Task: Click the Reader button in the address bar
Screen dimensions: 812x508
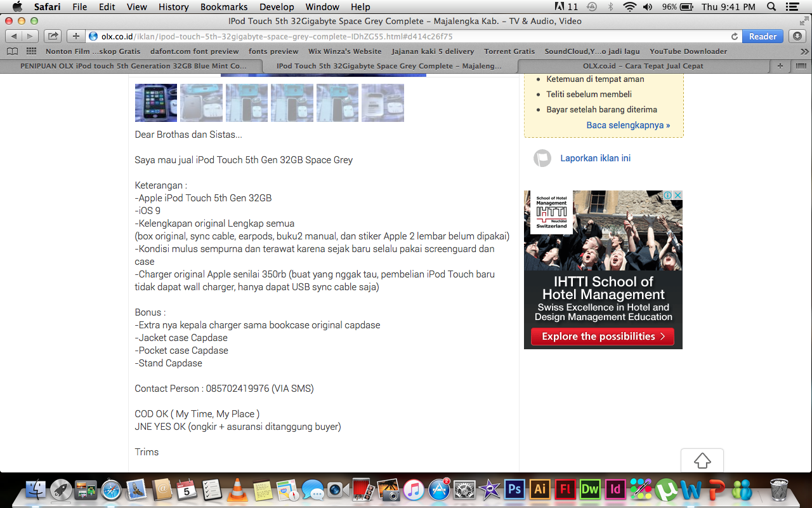Action: click(763, 36)
